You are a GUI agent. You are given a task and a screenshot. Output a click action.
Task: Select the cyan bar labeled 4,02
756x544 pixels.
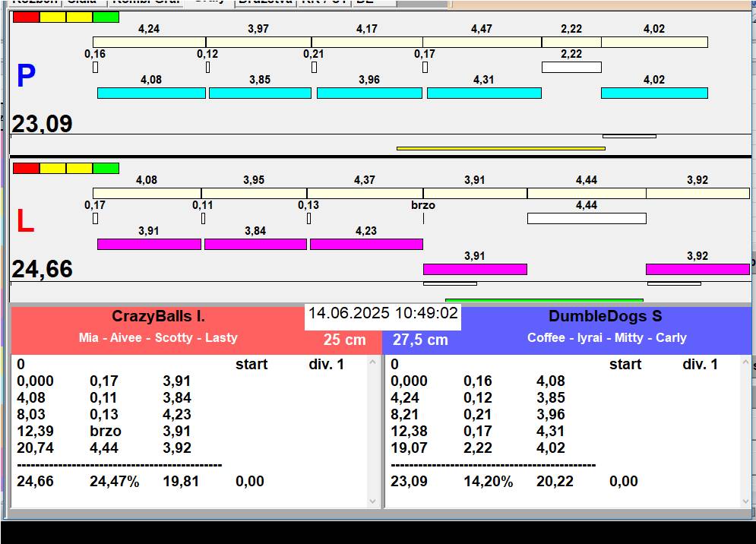click(x=654, y=93)
